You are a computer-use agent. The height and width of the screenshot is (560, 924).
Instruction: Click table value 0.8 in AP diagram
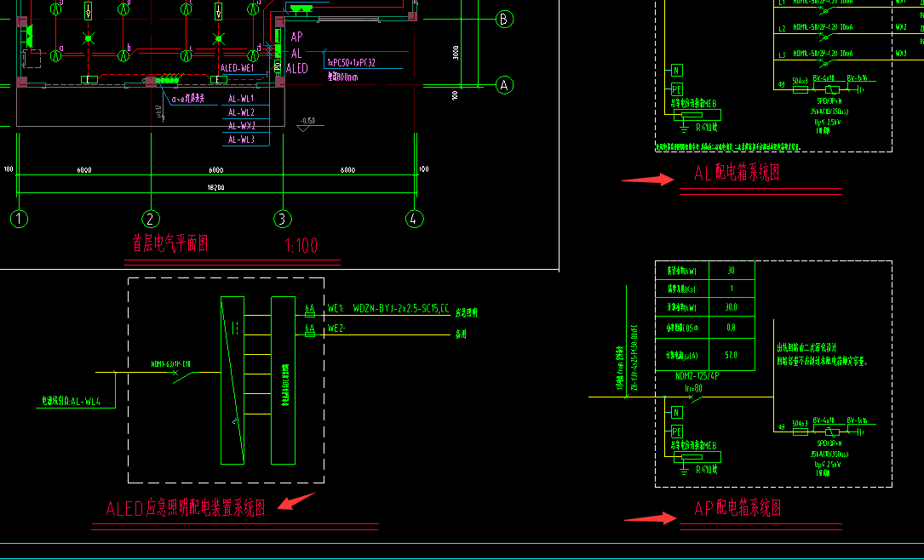point(732,328)
